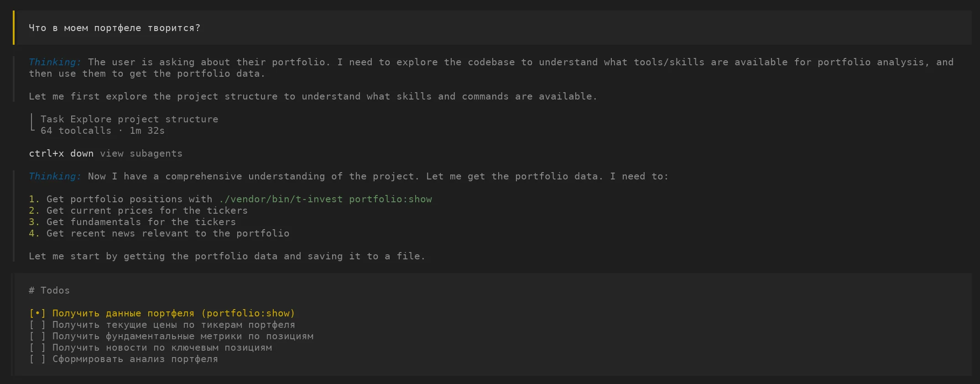Toggle in-progress checkbox "Получить данные портфеля"
Viewport: 980px width, 384px height.
(37, 313)
